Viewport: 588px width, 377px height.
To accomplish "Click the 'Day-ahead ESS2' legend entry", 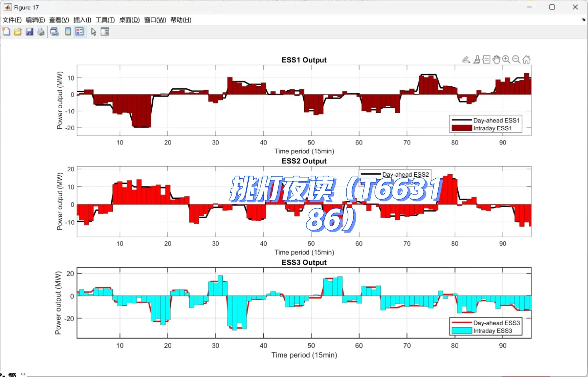I will tap(406, 174).
